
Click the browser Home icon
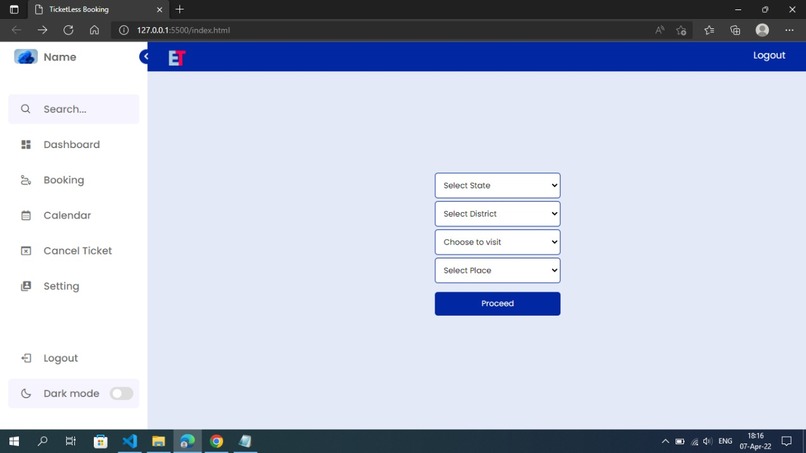(x=94, y=30)
